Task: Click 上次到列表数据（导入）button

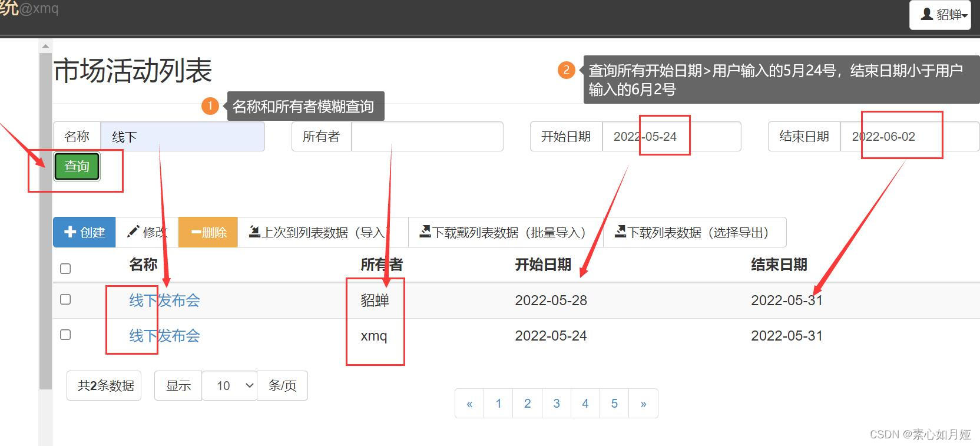Action: click(x=323, y=232)
